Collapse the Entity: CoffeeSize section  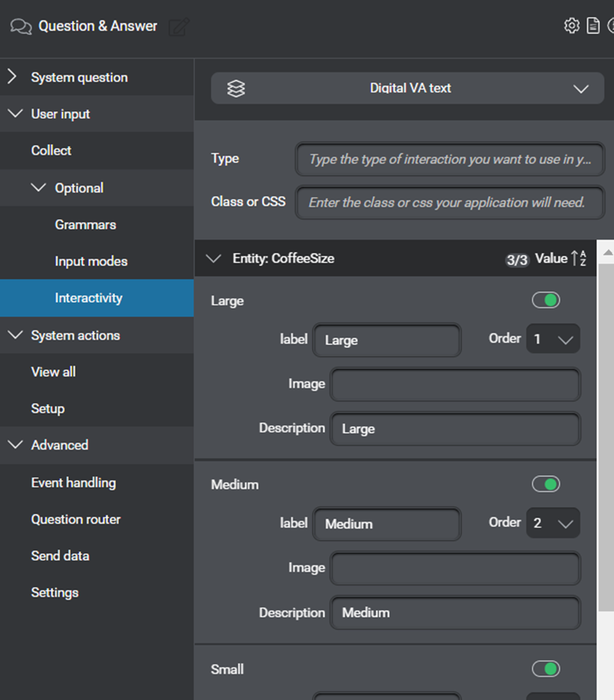tap(213, 259)
